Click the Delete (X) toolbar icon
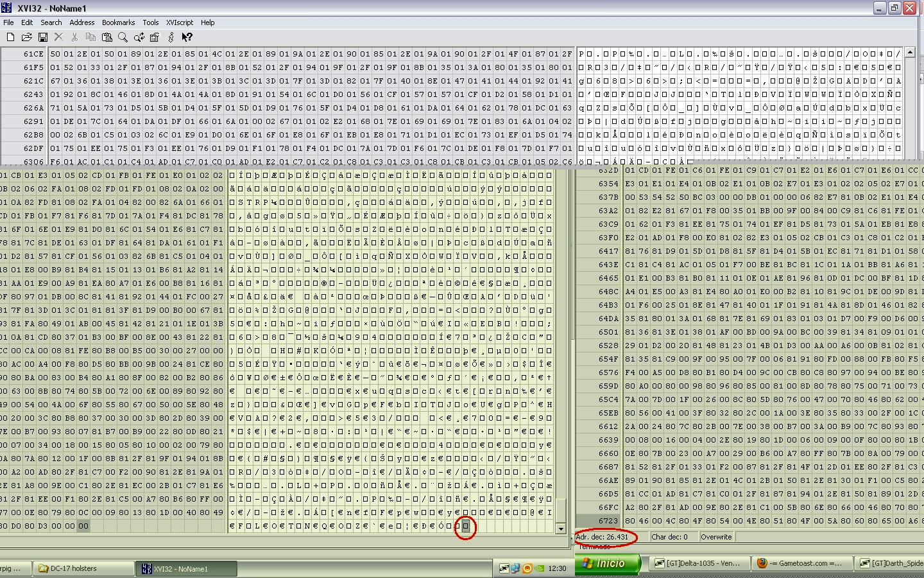Viewport: 924px width, 578px height. 58,38
